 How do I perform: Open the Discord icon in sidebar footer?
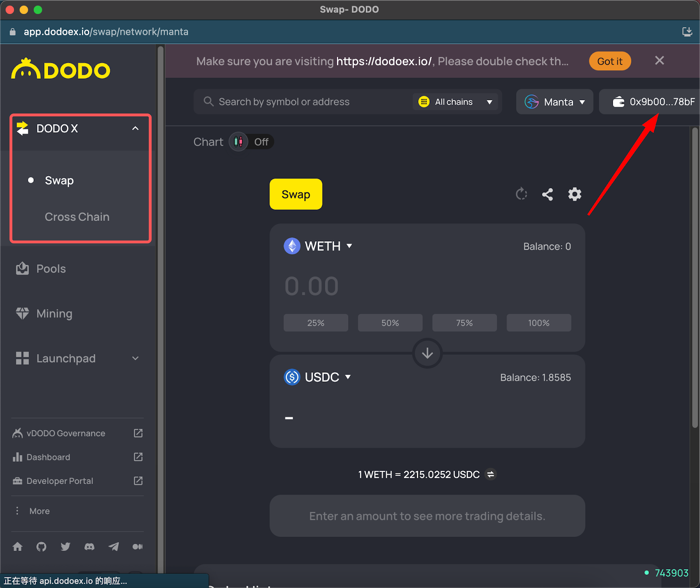(x=89, y=546)
